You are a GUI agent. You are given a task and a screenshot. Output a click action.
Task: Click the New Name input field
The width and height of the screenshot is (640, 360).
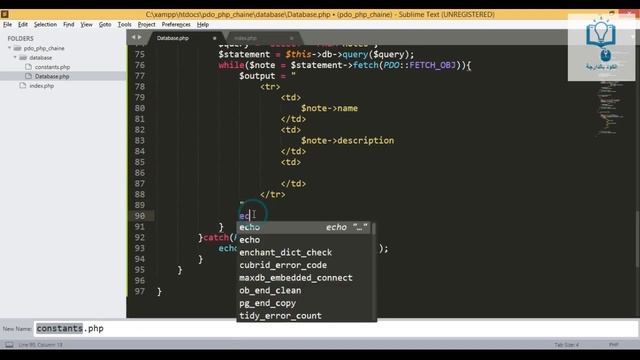(x=336, y=329)
